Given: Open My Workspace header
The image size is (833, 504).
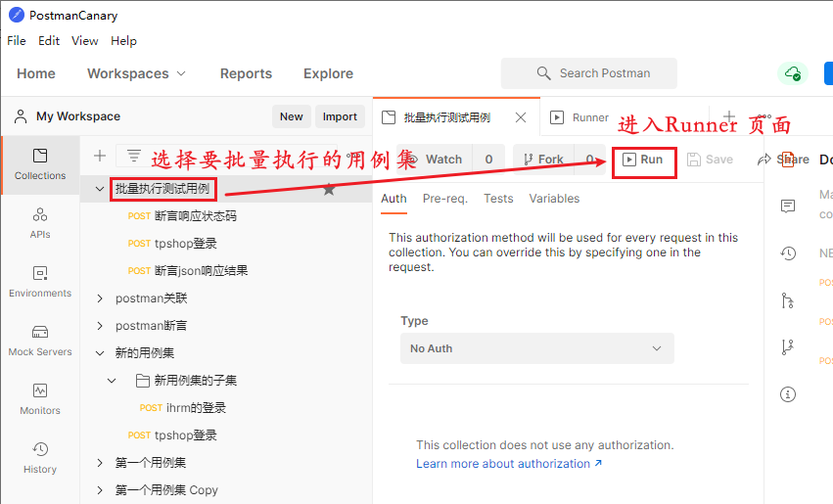Looking at the screenshot, I should (68, 116).
